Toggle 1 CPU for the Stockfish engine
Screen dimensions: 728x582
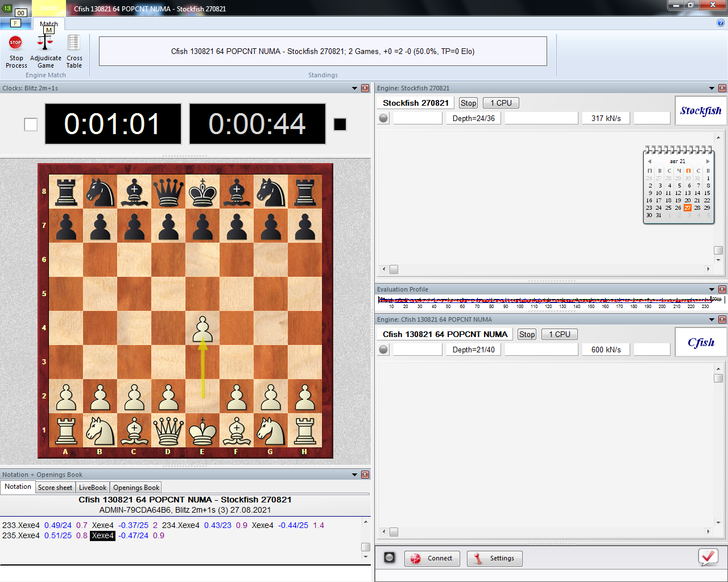pyautogui.click(x=501, y=103)
